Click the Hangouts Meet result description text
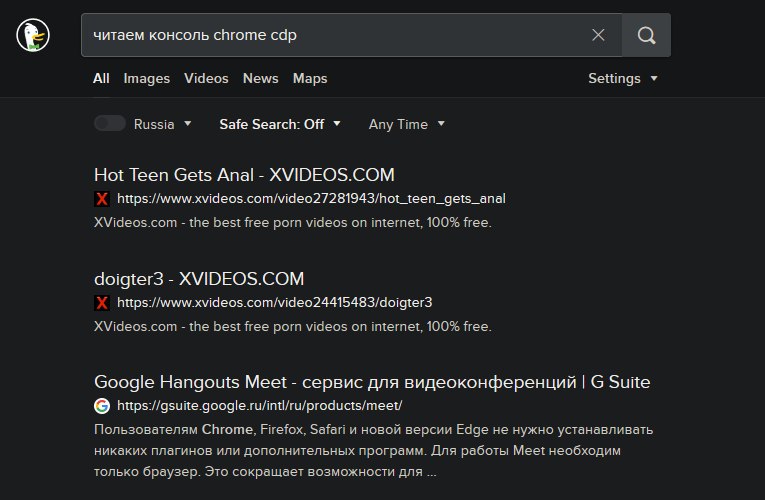 (373, 451)
